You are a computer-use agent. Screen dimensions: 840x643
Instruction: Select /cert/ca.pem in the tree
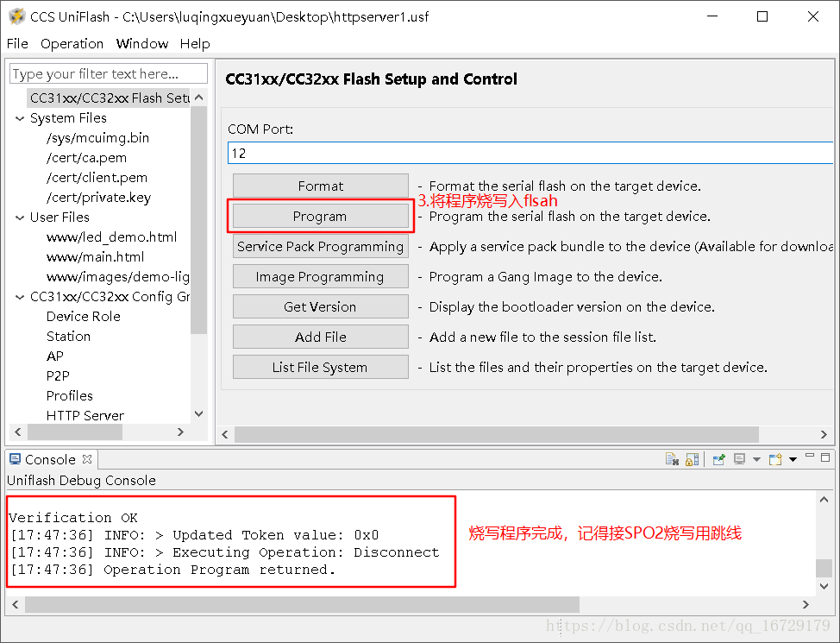pos(86,158)
